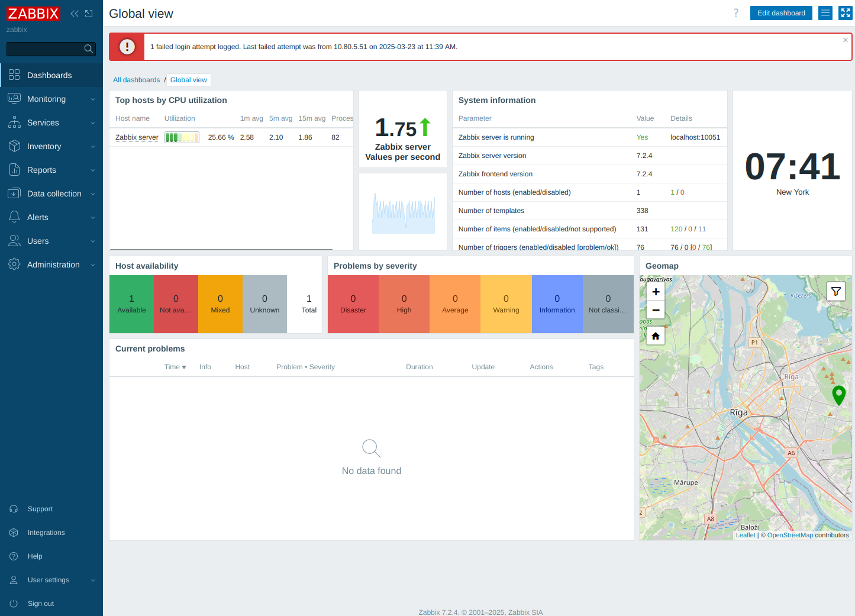Collapse the sidebar with double-chevron icon

click(x=75, y=14)
